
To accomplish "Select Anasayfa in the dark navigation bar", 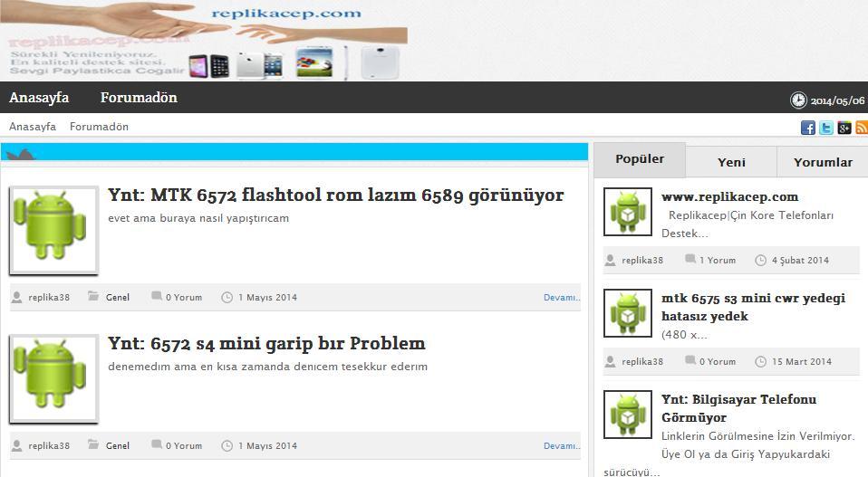I will click(x=39, y=98).
